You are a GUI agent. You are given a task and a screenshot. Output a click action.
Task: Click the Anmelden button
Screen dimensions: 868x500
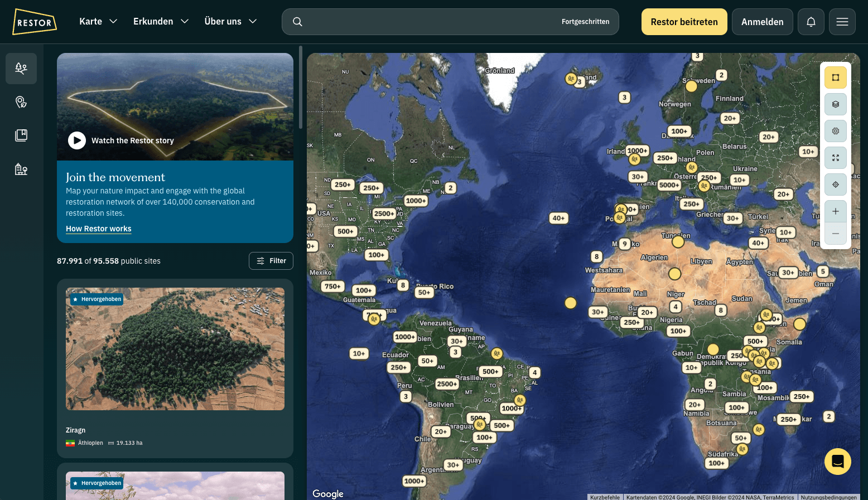(762, 22)
